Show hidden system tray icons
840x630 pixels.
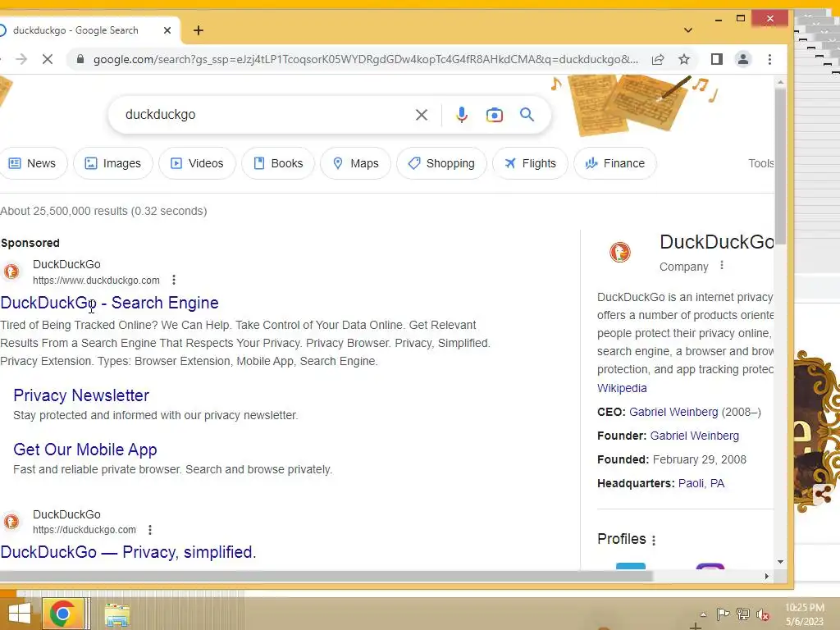click(x=703, y=614)
